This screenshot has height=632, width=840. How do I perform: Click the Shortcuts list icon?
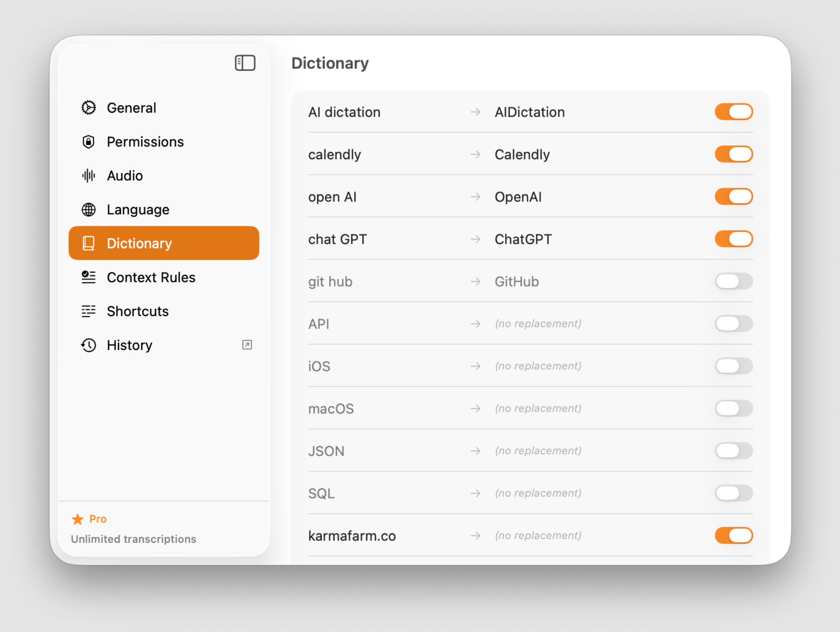(88, 311)
